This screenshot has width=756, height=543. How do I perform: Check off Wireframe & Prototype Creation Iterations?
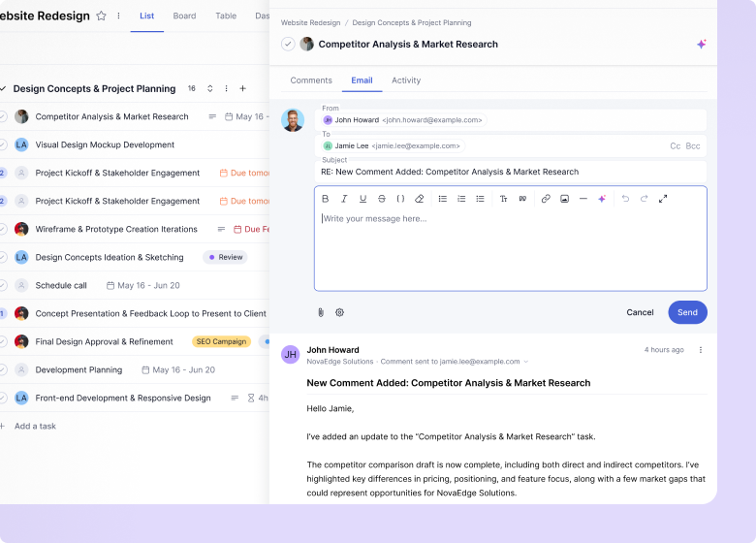[x=2, y=229]
